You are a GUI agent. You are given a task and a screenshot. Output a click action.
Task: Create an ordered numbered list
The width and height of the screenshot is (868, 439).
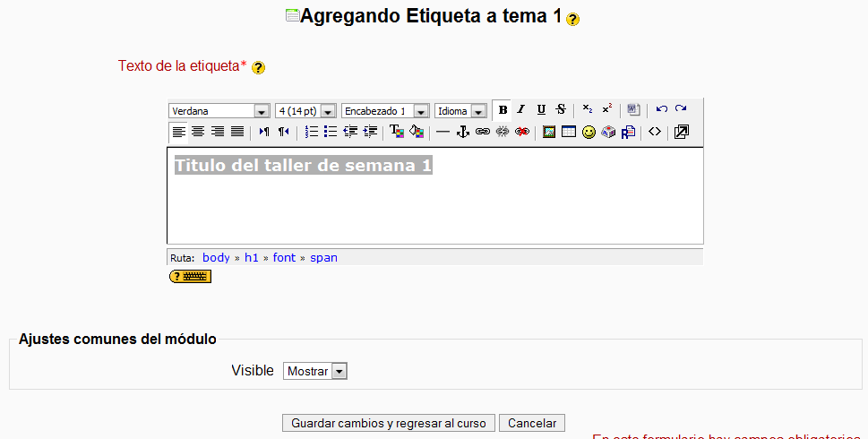coord(311,132)
